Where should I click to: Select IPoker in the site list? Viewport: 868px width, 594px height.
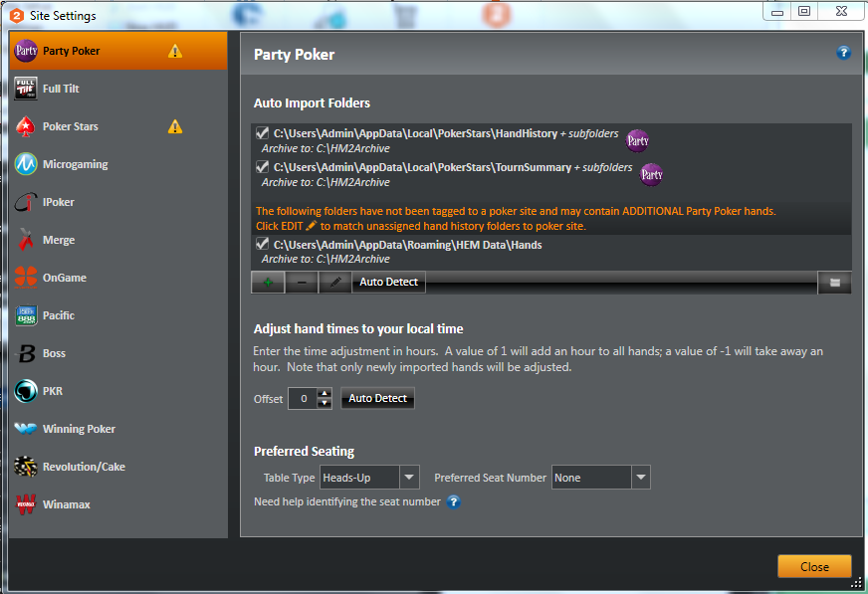[x=117, y=202]
